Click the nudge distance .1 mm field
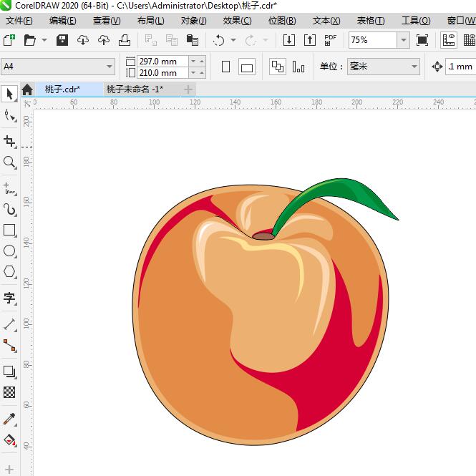The image size is (476, 476). (x=460, y=67)
